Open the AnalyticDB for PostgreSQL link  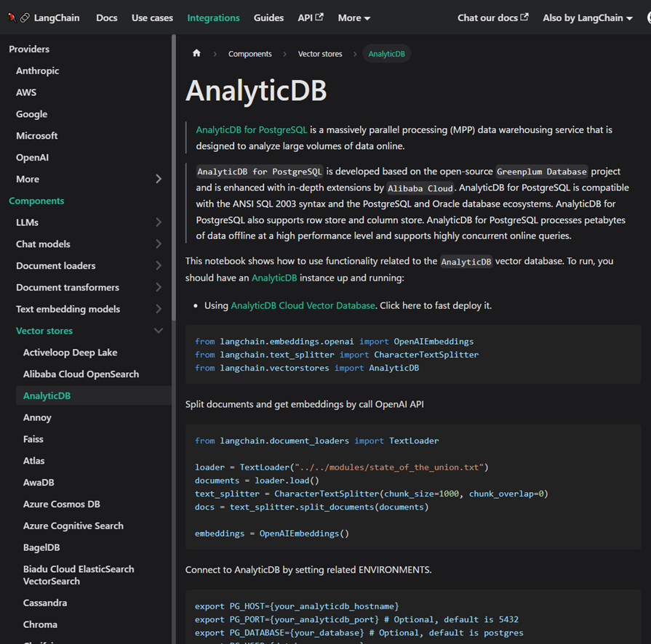250,131
